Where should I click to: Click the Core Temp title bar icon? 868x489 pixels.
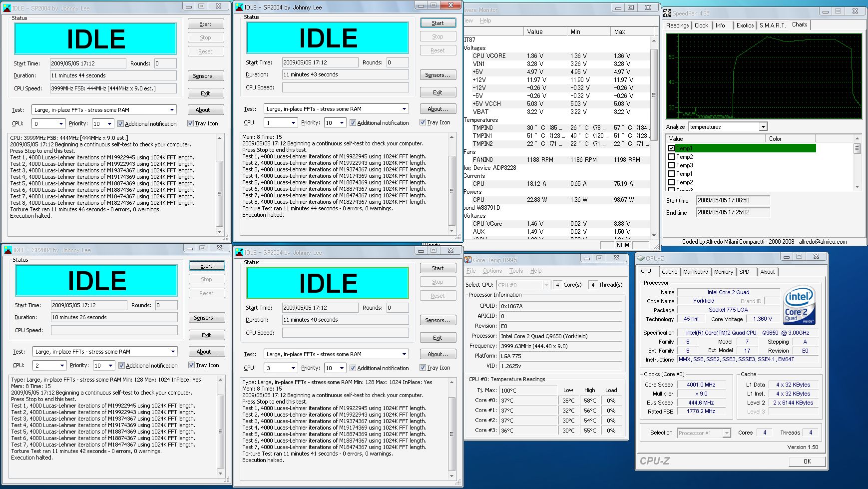468,260
